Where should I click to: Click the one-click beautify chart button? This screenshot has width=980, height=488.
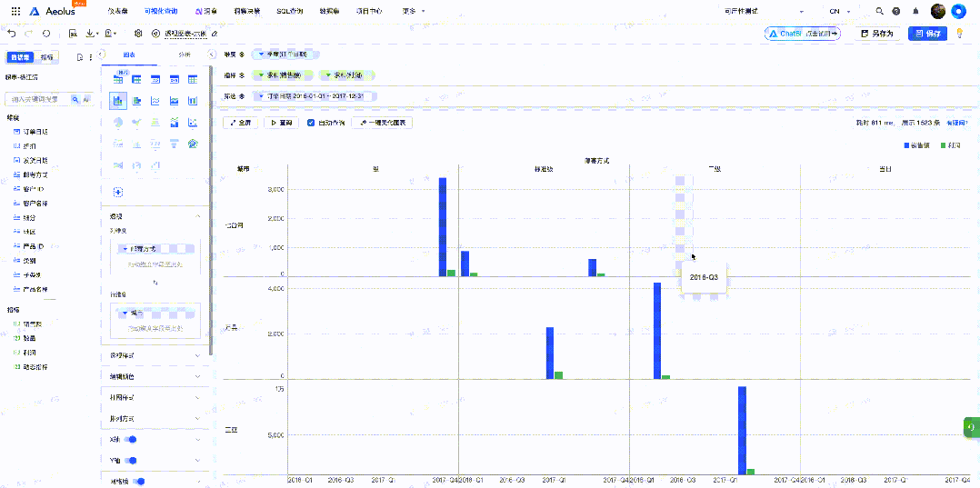pos(382,123)
